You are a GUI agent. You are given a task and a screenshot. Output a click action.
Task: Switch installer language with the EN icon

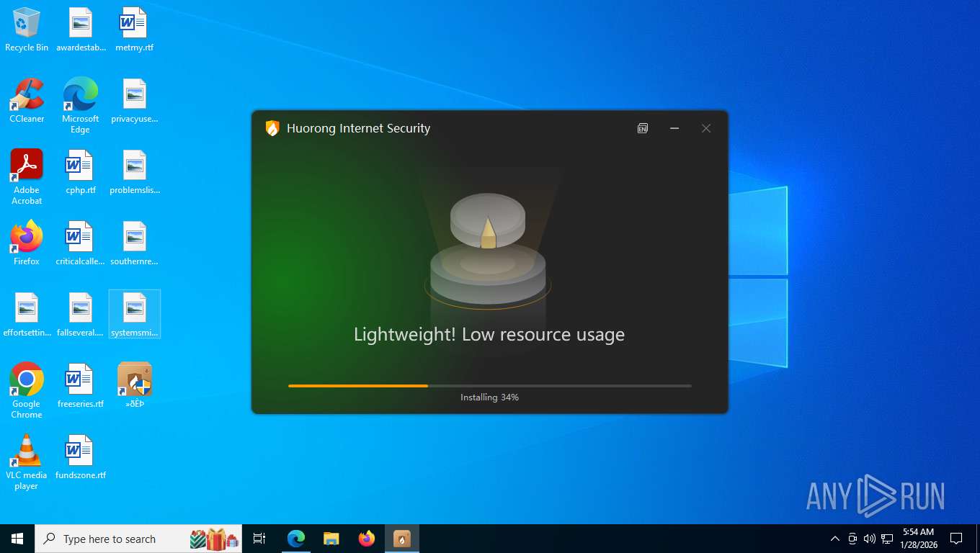(x=643, y=128)
